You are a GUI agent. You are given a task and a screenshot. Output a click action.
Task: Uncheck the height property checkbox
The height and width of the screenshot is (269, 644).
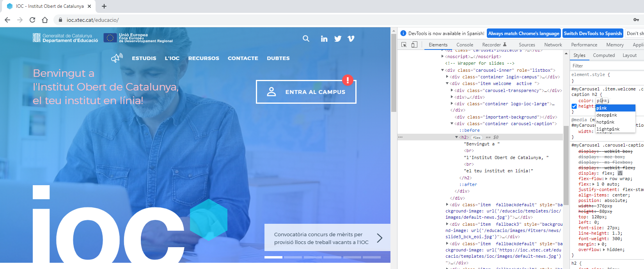pos(574,106)
